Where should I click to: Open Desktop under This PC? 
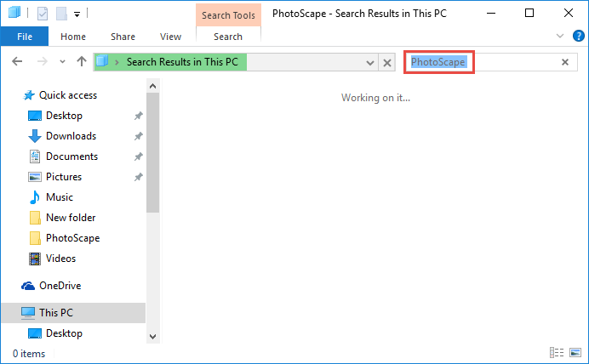click(x=64, y=333)
